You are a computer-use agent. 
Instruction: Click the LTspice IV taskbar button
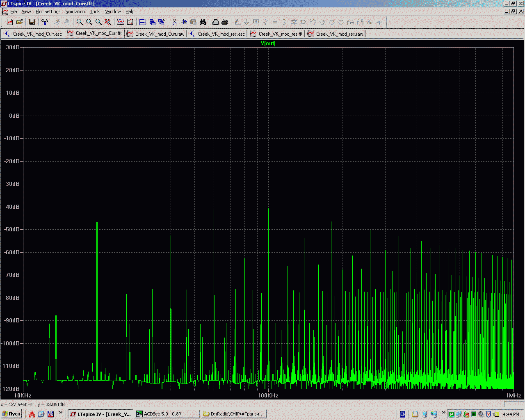pos(100,414)
